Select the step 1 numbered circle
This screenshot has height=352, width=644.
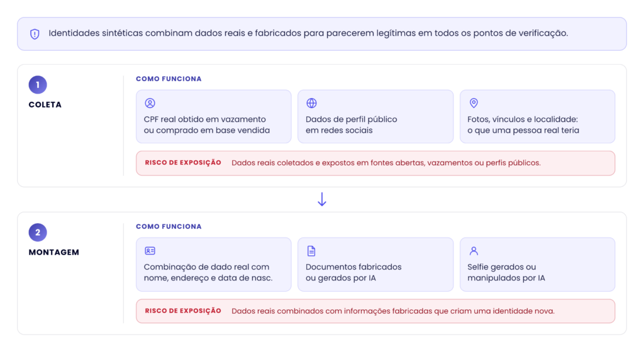click(x=38, y=85)
